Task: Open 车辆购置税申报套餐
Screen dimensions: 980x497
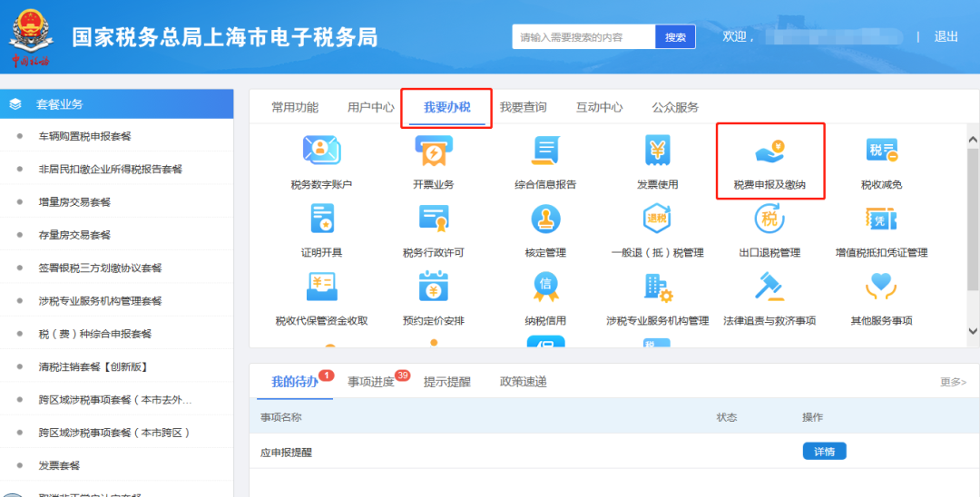Action: click(x=85, y=136)
